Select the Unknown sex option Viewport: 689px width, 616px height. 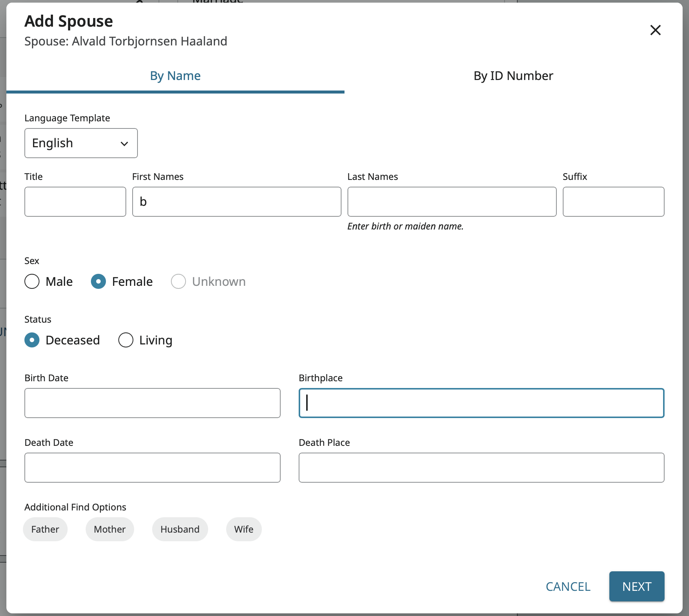(x=178, y=281)
